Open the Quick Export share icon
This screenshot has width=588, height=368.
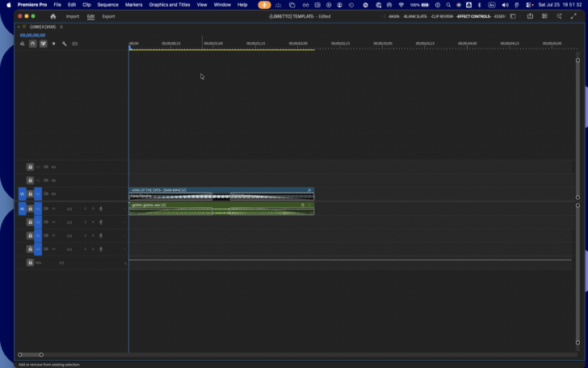530,16
